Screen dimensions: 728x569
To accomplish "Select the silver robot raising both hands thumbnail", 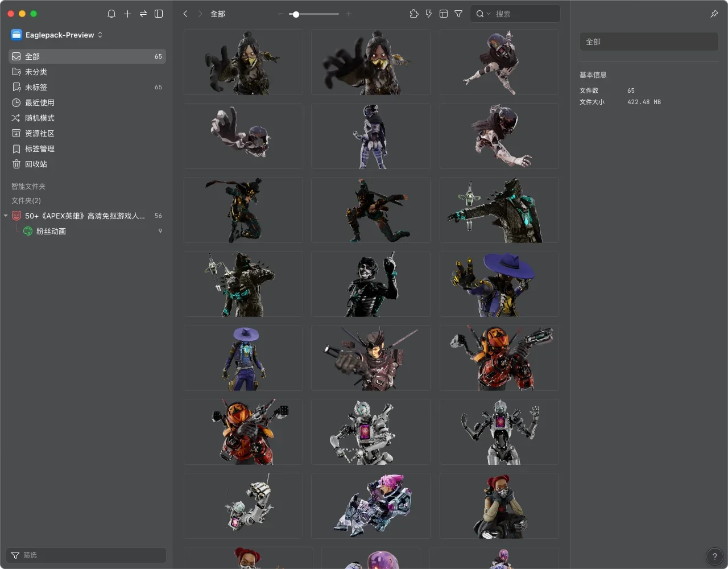I will click(499, 432).
